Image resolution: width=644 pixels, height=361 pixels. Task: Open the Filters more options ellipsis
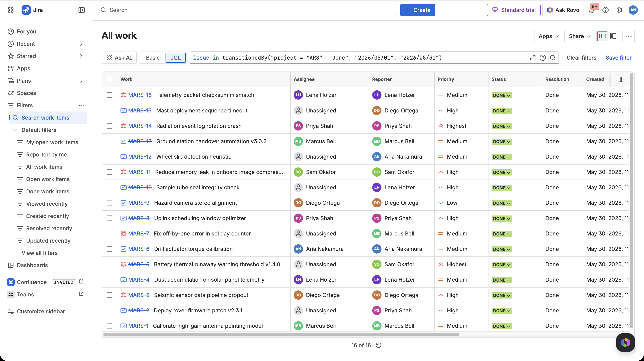pos(81,105)
